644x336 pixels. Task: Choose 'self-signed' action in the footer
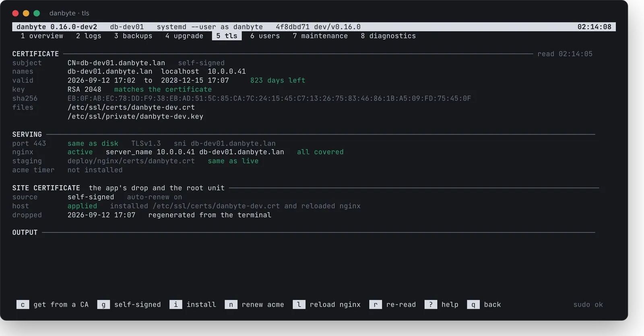138,305
